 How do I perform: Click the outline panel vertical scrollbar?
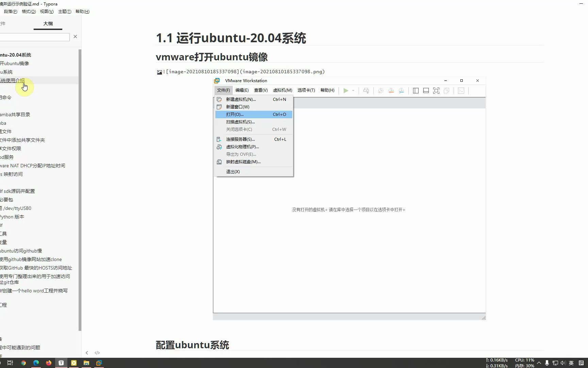pyautogui.click(x=80, y=190)
